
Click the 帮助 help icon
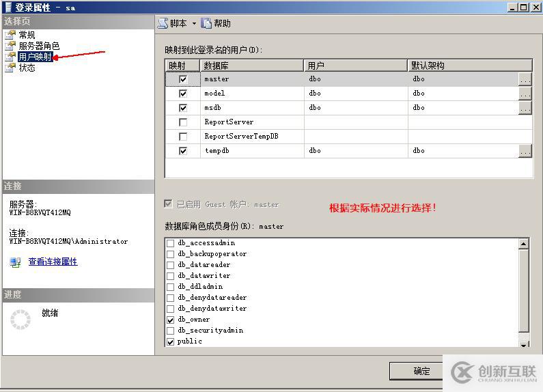(206, 23)
